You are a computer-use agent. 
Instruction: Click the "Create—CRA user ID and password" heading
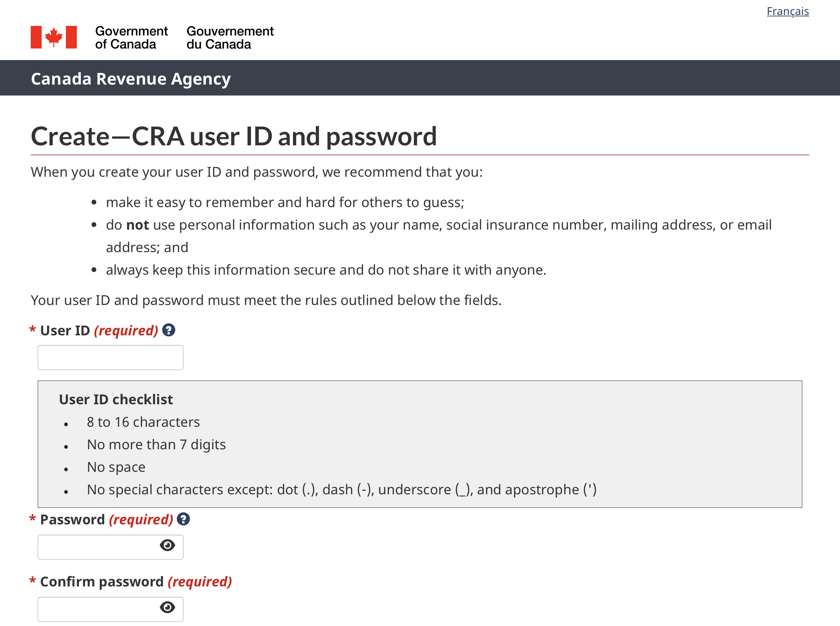pyautogui.click(x=234, y=136)
